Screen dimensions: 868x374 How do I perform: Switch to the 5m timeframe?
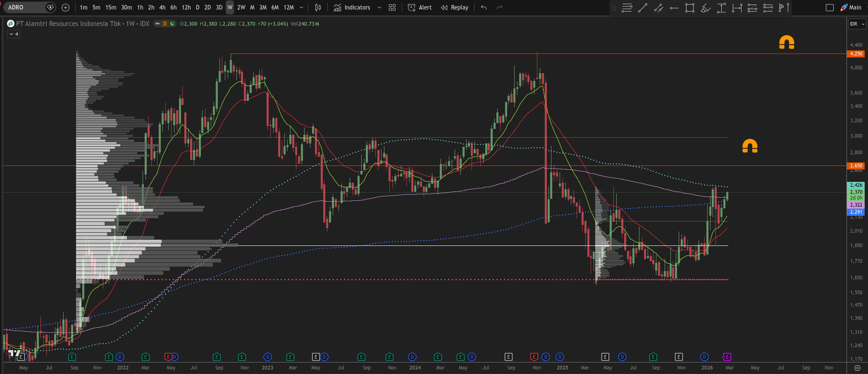coord(96,7)
